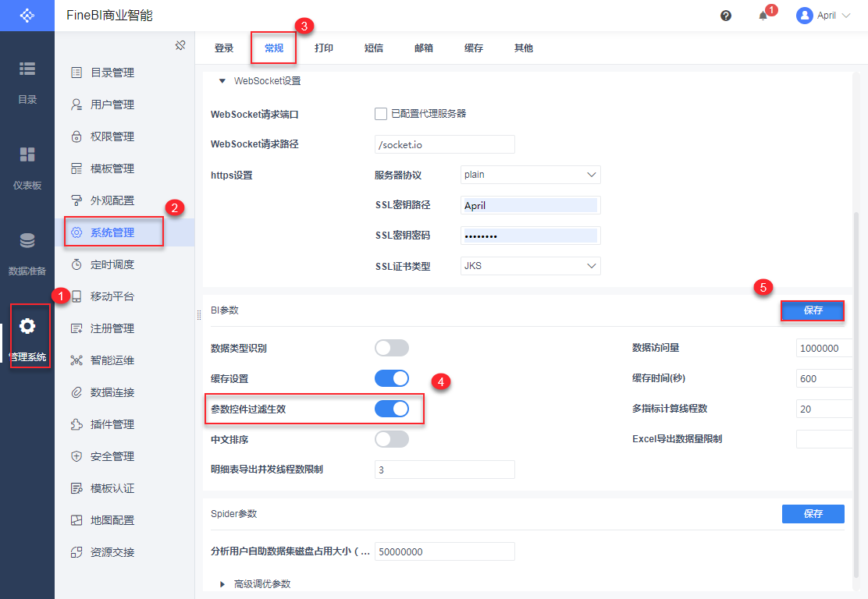Click the 智能运维 icon
868x599 pixels.
click(x=76, y=360)
